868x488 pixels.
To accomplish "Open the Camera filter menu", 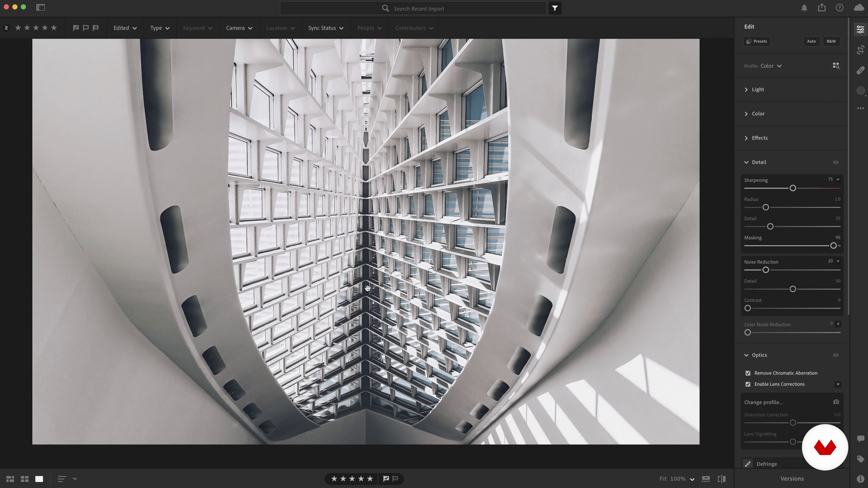I will (239, 28).
